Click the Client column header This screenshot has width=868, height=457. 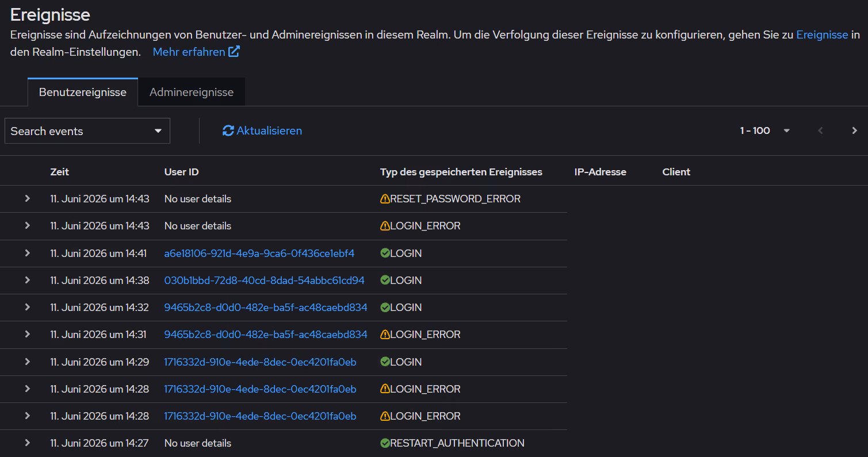(x=676, y=172)
